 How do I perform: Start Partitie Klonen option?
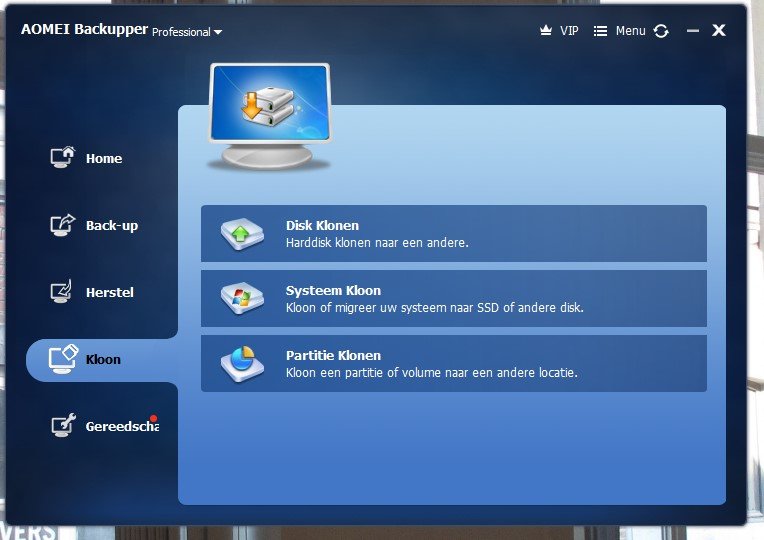tap(454, 364)
